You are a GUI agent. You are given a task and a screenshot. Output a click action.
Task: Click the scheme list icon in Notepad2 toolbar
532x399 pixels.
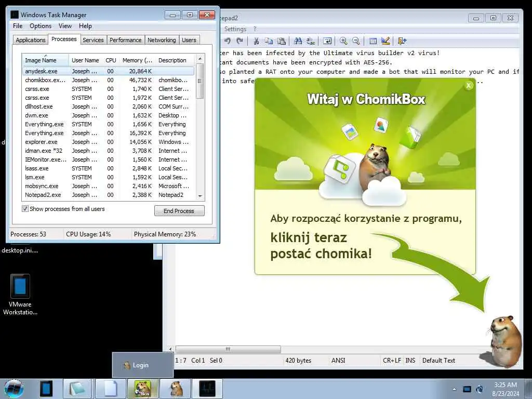click(373, 41)
